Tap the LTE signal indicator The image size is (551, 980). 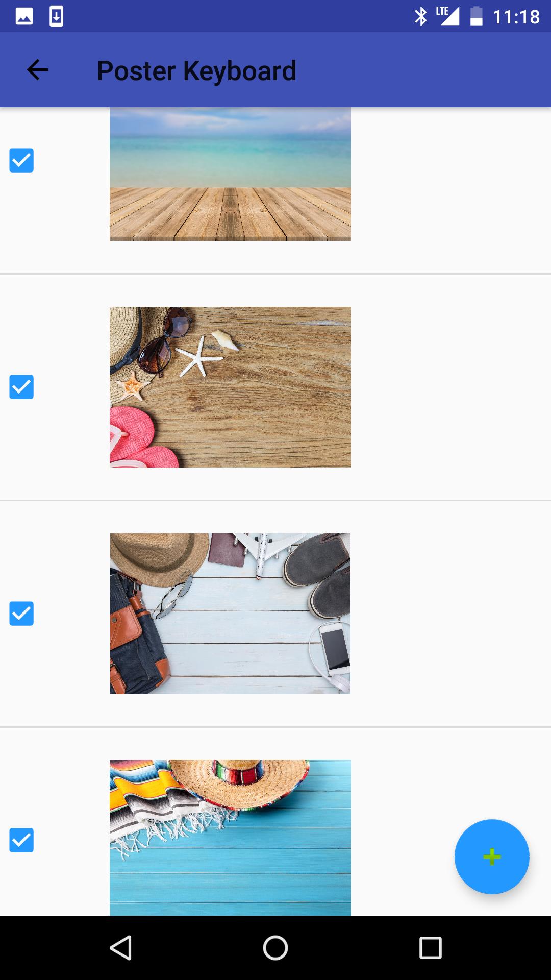447,16
